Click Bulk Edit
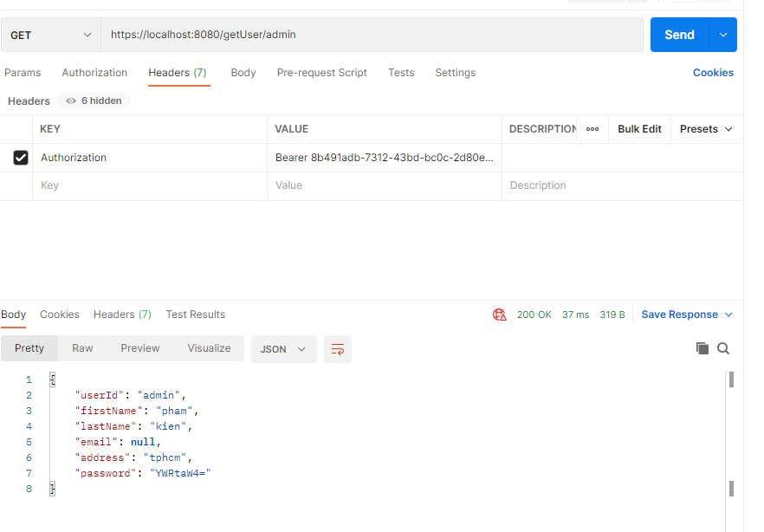Viewport: 764px width, 532px height. point(639,129)
